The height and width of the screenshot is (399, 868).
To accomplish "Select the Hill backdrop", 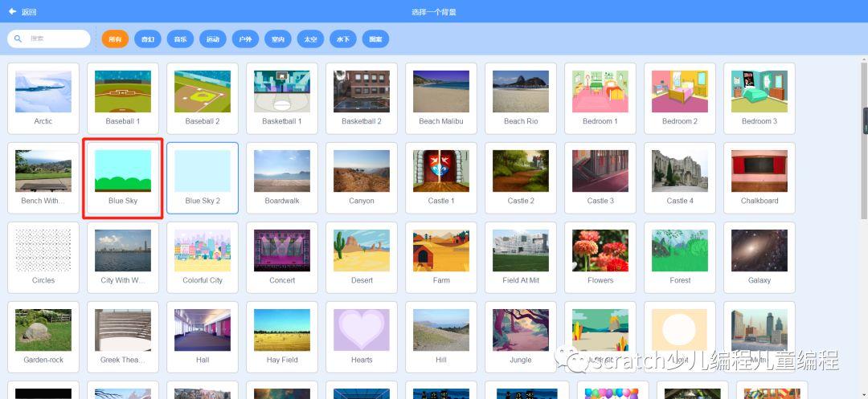I will [441, 337].
